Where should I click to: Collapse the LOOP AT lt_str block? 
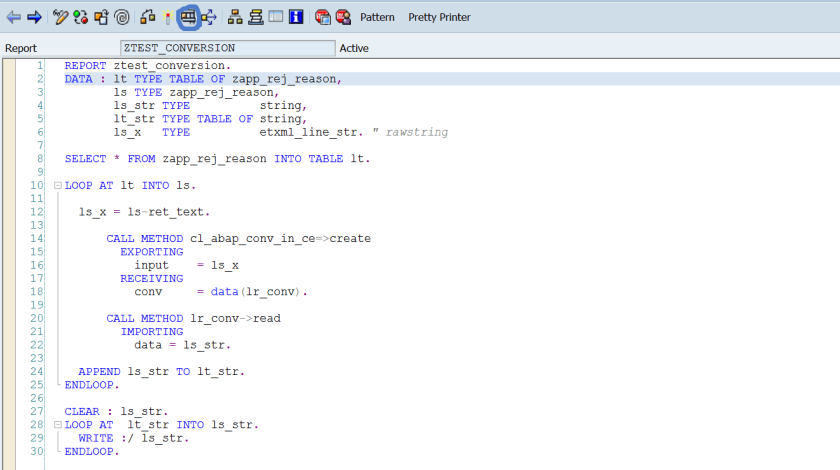[x=57, y=425]
